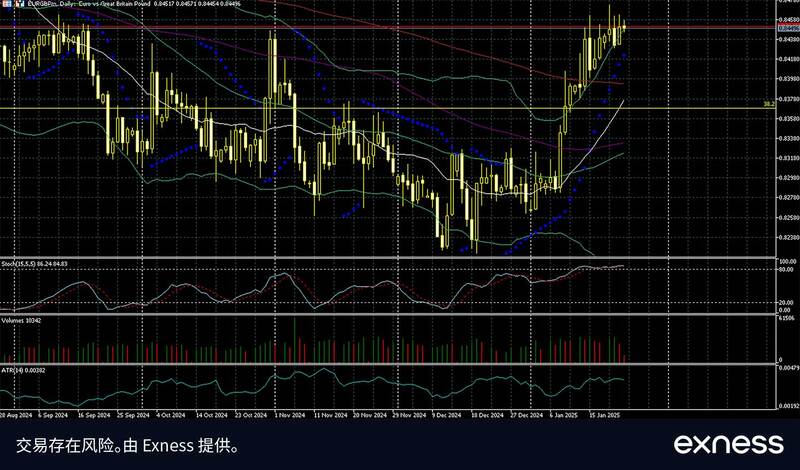
Task: Click the exness logo
Action: point(728,443)
